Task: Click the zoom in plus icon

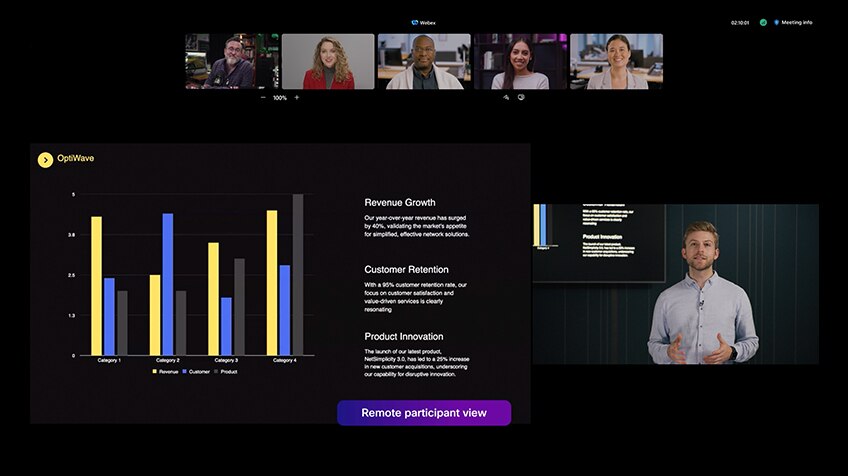Action: [x=297, y=98]
